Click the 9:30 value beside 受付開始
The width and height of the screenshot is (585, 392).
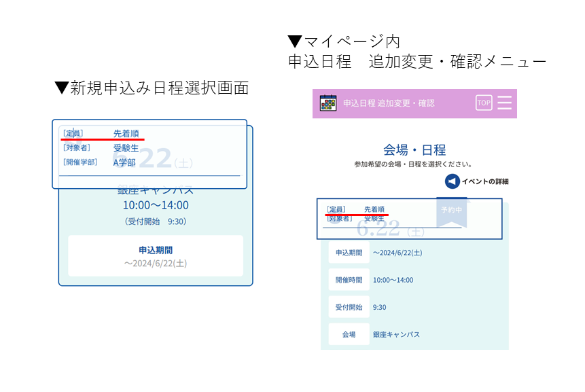click(379, 307)
